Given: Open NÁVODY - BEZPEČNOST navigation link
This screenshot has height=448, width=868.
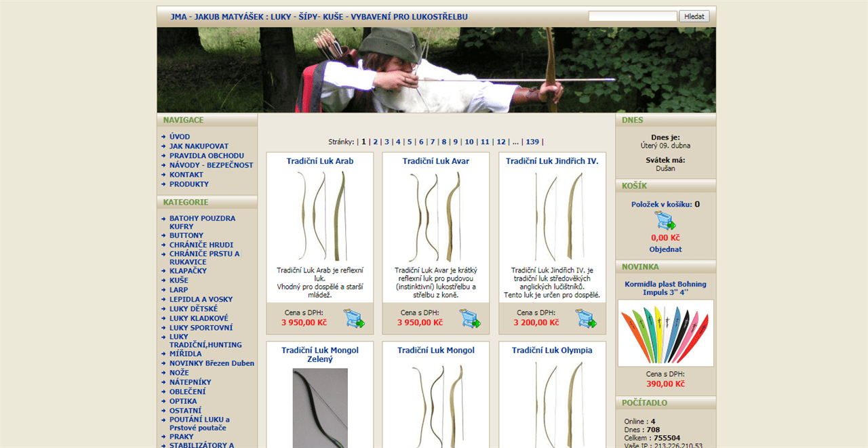Looking at the screenshot, I should (212, 165).
